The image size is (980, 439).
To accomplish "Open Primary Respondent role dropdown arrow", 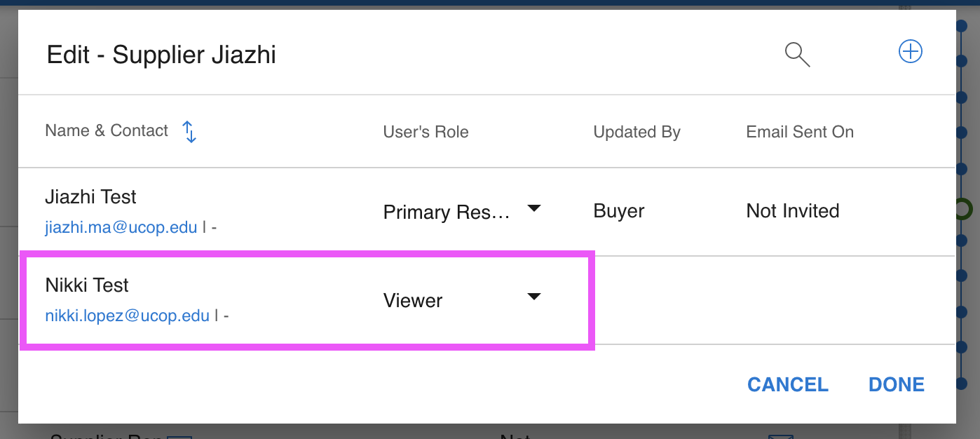I will point(534,208).
